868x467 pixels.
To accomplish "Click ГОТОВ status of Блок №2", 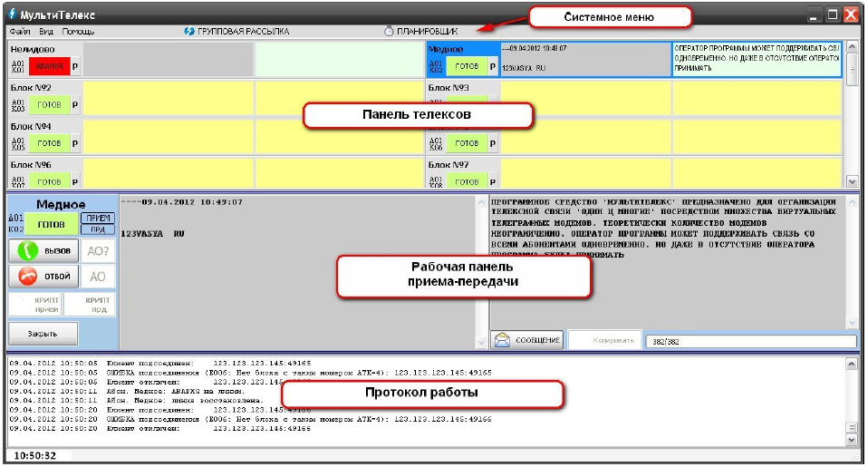I will pyautogui.click(x=49, y=104).
